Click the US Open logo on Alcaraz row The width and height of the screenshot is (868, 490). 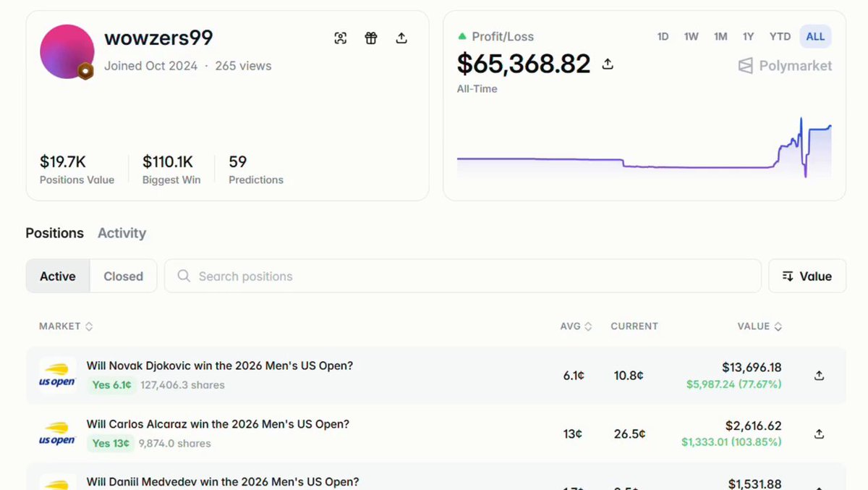point(58,434)
